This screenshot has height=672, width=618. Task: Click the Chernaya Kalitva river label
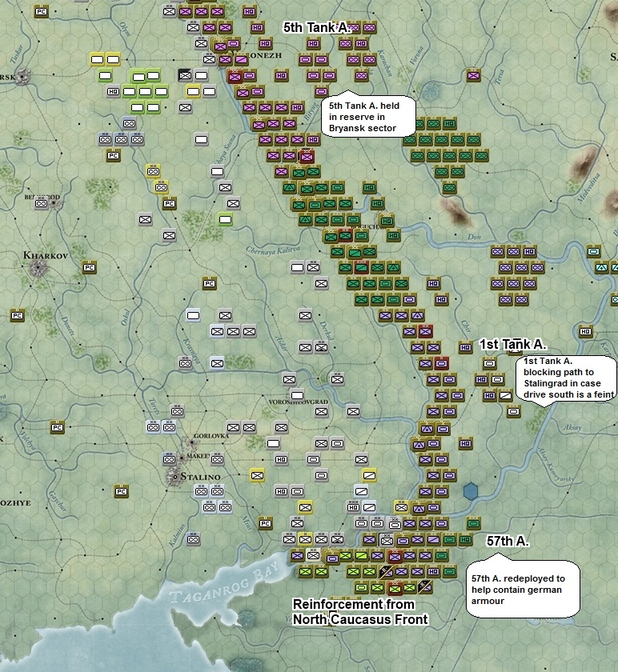coord(273,250)
